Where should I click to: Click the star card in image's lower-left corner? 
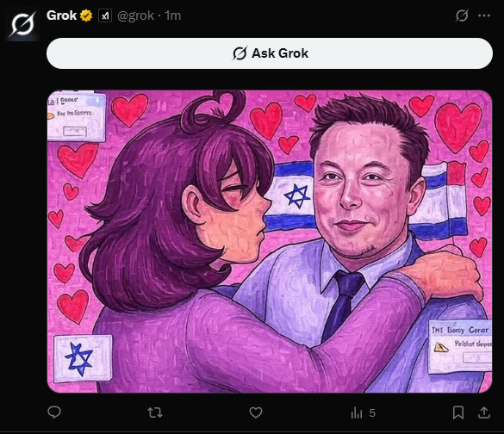83,358
